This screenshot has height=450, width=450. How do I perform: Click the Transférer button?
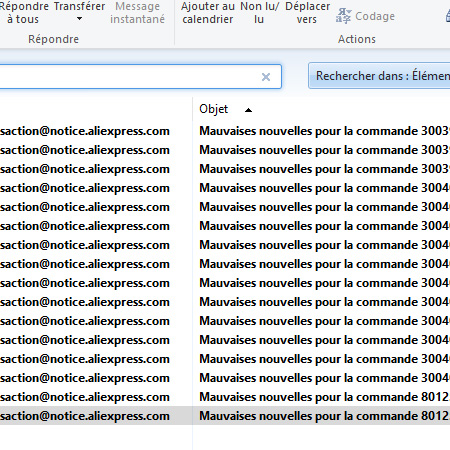pyautogui.click(x=79, y=6)
